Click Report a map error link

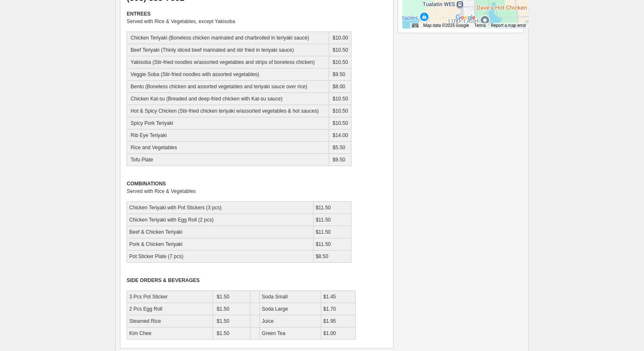click(x=508, y=25)
